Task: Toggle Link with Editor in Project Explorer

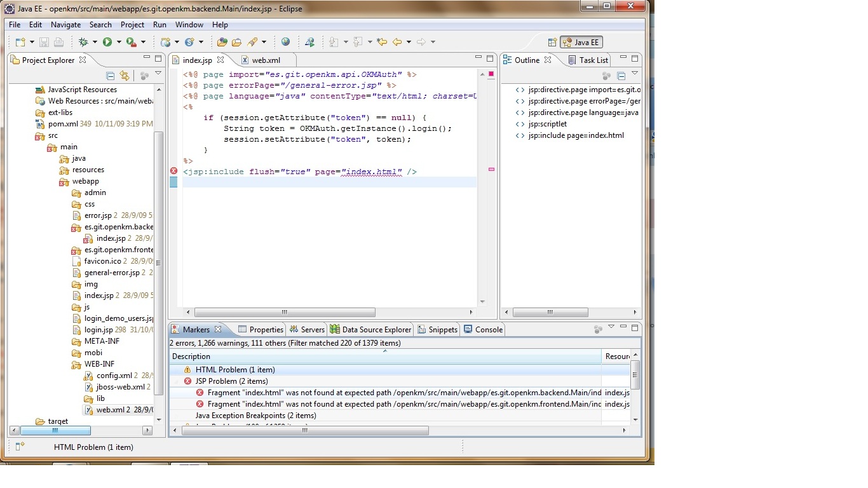Action: point(125,76)
